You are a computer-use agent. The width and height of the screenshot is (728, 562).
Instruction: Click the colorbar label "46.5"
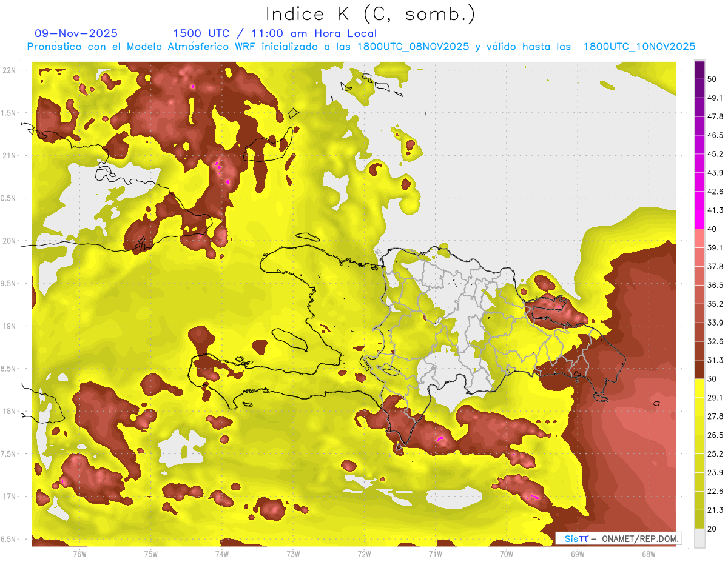(x=715, y=135)
